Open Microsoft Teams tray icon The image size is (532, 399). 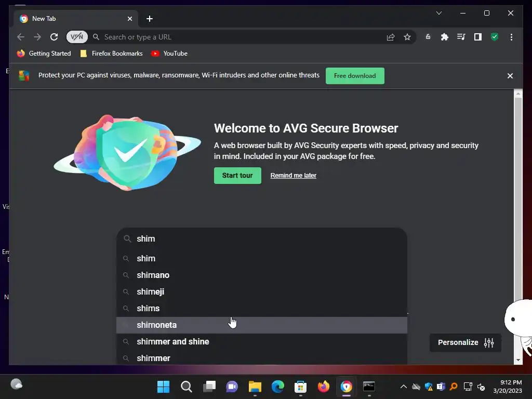(441, 387)
